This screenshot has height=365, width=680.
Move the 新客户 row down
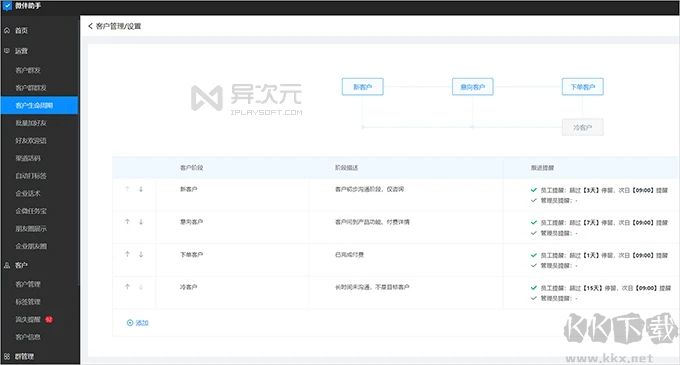point(141,189)
